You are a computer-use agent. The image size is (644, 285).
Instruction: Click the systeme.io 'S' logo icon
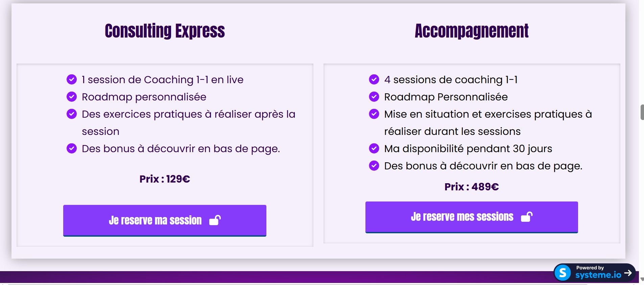click(x=563, y=272)
